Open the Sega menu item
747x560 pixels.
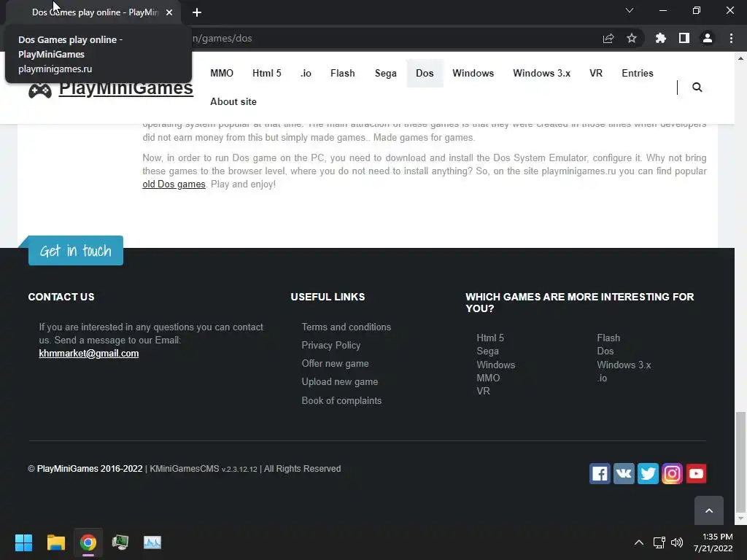point(385,74)
